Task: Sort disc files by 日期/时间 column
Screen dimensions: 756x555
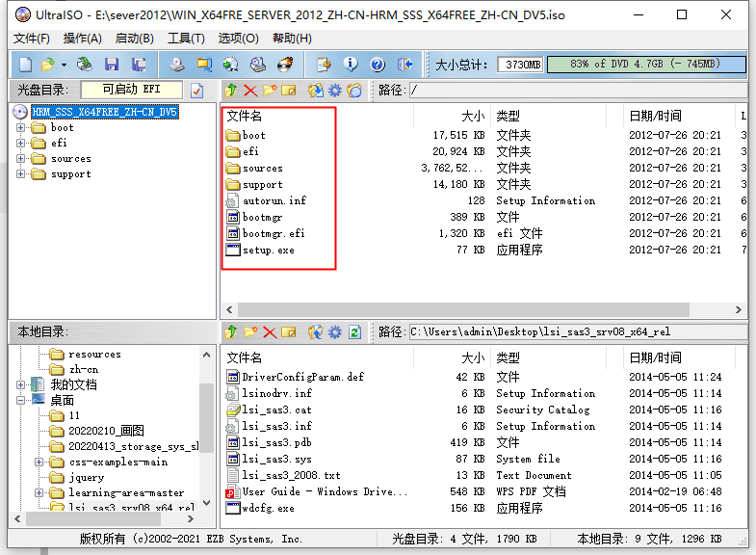Action: pos(678,116)
